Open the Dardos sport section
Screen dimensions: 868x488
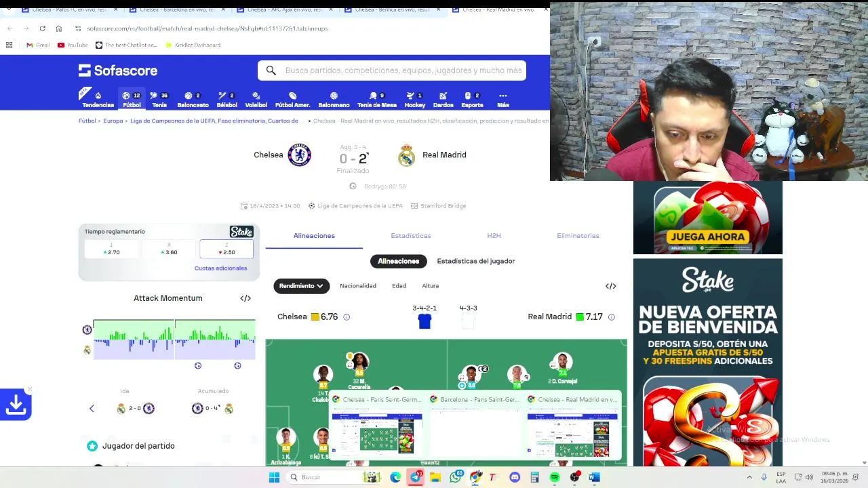pyautogui.click(x=443, y=100)
